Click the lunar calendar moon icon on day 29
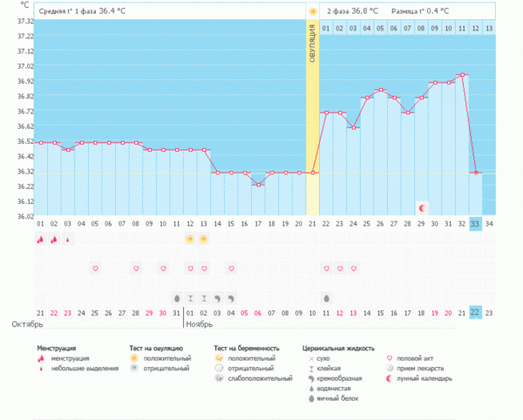Image resolution: width=523 pixels, height=420 pixels. coord(422,208)
